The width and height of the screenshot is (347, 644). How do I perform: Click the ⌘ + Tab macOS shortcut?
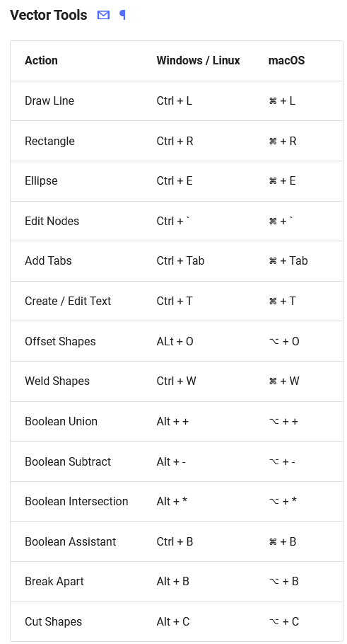(288, 261)
